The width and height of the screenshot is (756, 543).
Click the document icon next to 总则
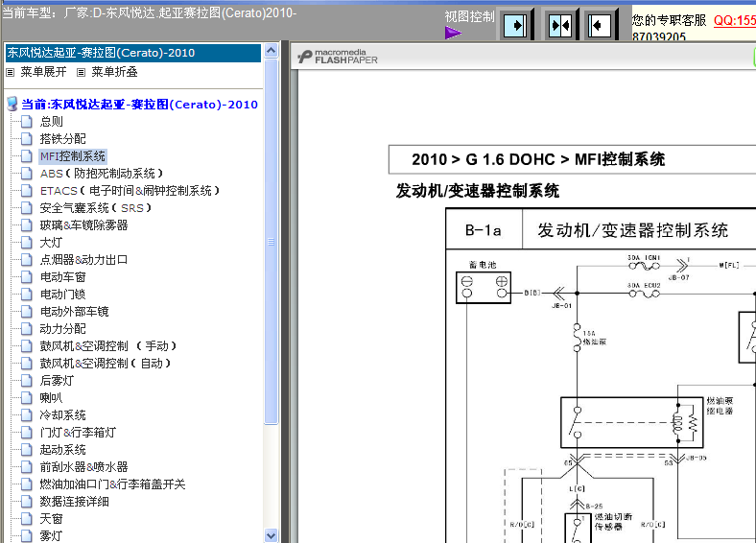[27, 122]
